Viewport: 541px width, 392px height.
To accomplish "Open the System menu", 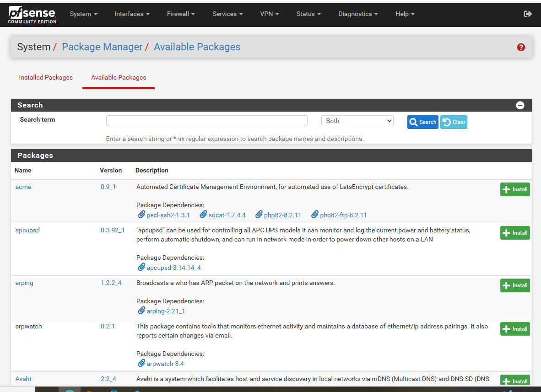I will [83, 14].
